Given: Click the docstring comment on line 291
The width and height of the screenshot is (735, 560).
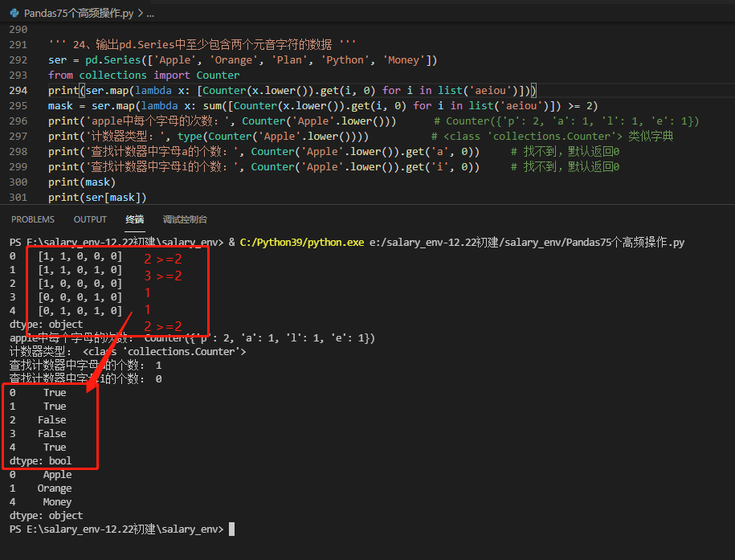Looking at the screenshot, I should click(202, 44).
